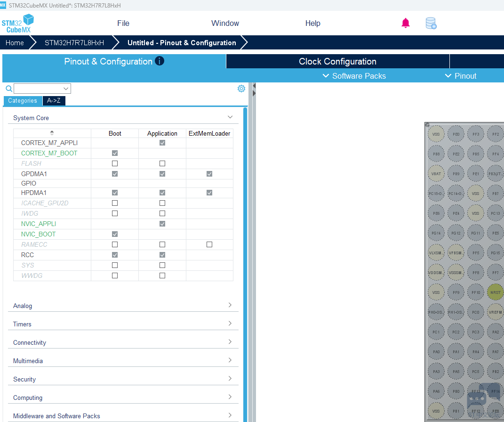Toggle GPDMA1 ExtMemLoader checkbox
The image size is (504, 422).
(x=209, y=174)
